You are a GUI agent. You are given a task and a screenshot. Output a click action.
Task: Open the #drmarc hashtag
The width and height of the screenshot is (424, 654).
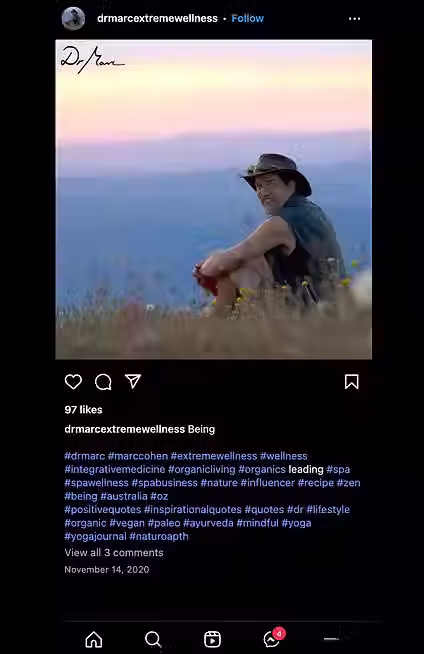pyautogui.click(x=85, y=456)
